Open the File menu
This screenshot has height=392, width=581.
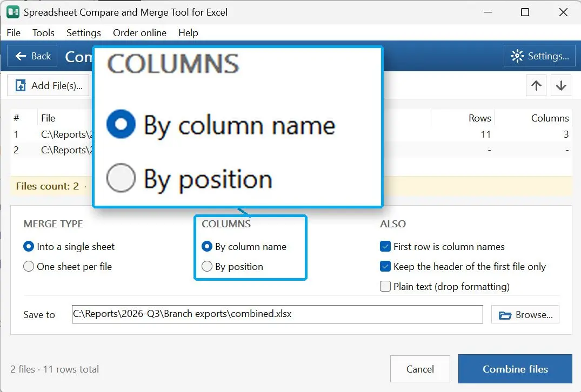click(x=14, y=33)
